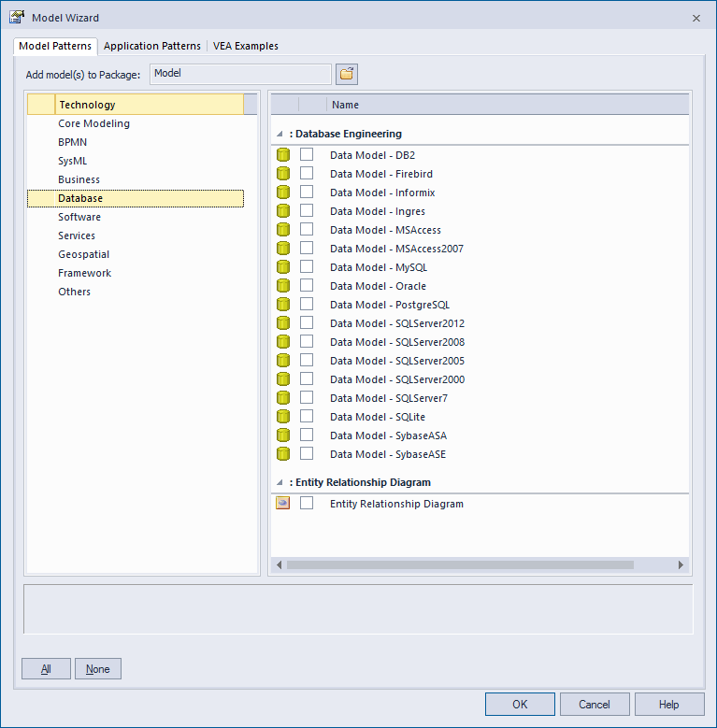The height and width of the screenshot is (728, 717).
Task: Tick the Data Model - SQLServer2012 checkbox
Action: pos(307,322)
